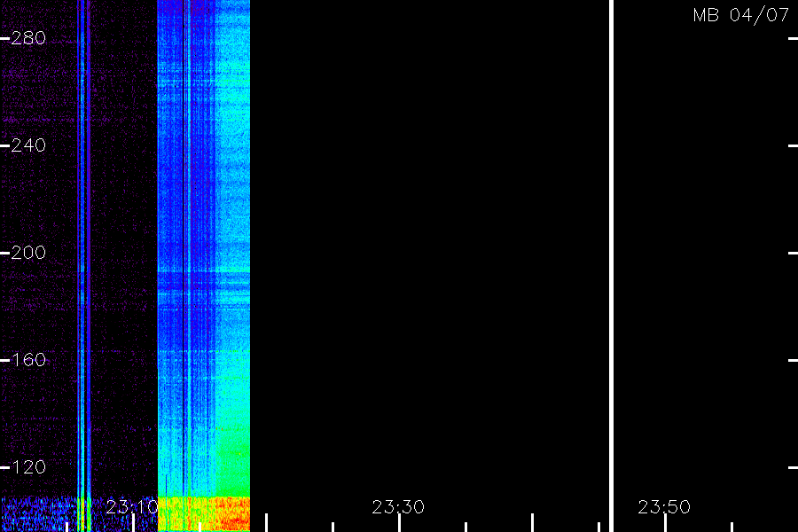Click the white vertical time cursor line
The image size is (798, 532).
(x=611, y=266)
